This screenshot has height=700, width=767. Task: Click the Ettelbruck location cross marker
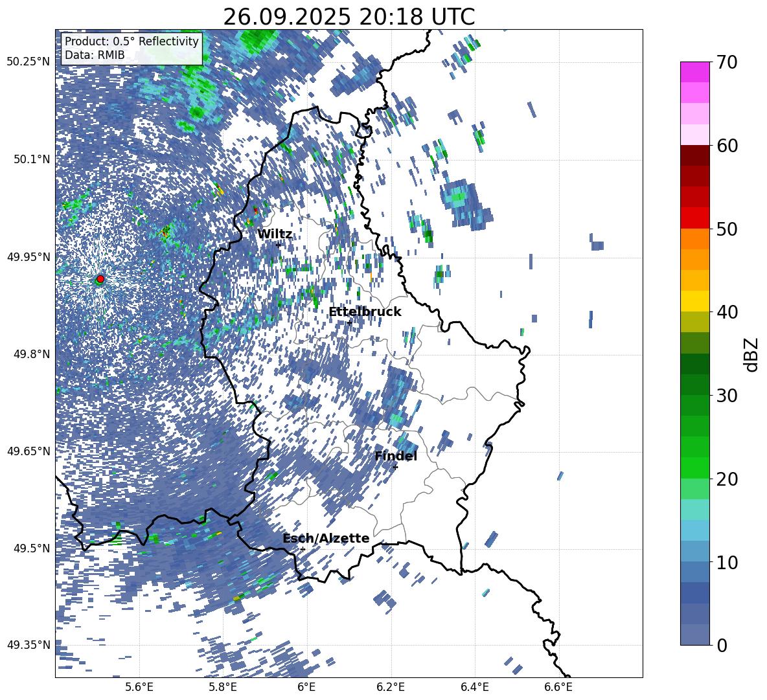point(349,322)
